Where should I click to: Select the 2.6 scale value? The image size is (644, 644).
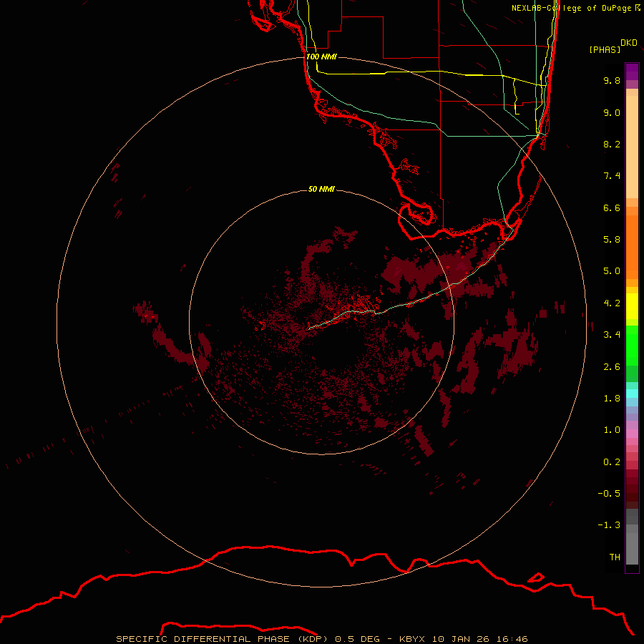[612, 367]
